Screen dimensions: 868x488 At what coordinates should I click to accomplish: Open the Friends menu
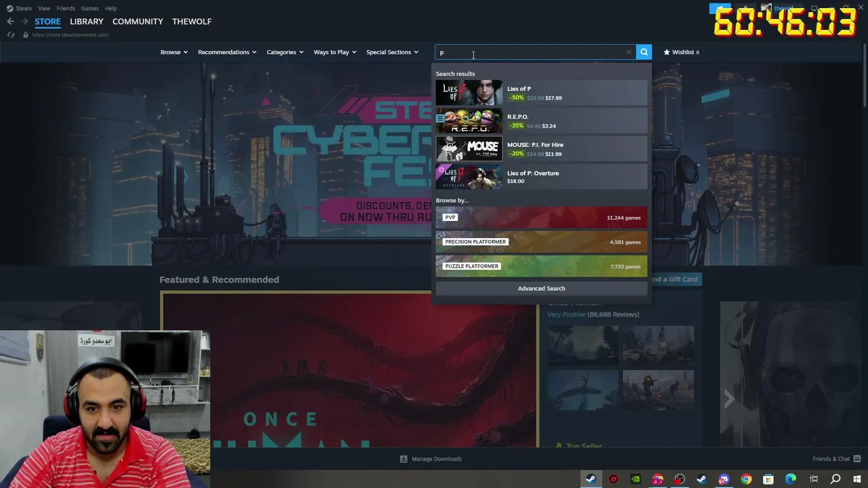[x=66, y=8]
